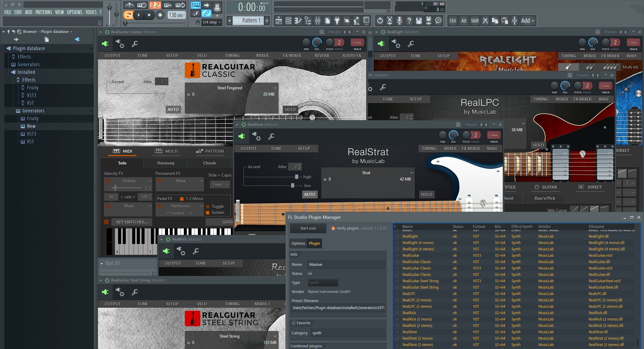Open the OPTIONS menu
Viewport: 644px width, 349px height.
pos(74,12)
